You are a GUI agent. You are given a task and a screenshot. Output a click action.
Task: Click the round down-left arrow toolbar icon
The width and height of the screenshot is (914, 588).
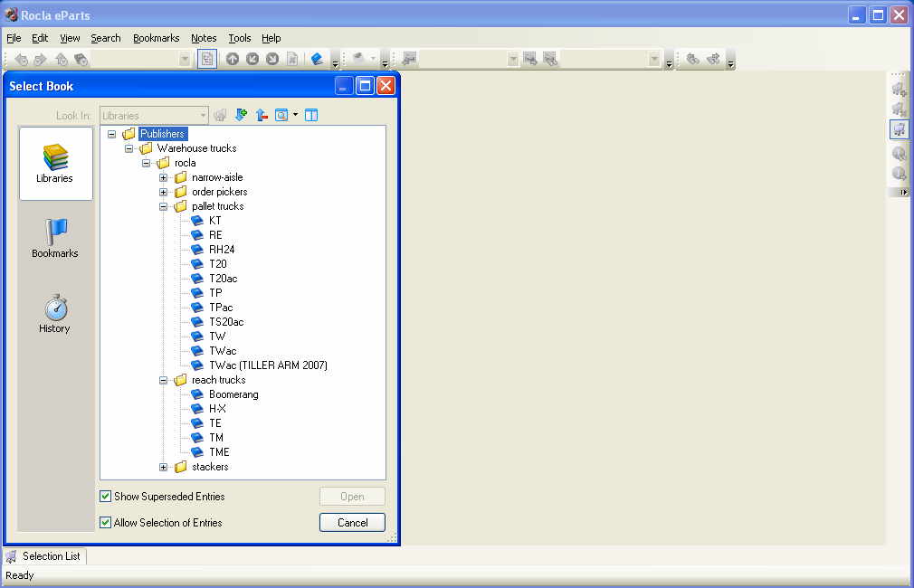(252, 59)
